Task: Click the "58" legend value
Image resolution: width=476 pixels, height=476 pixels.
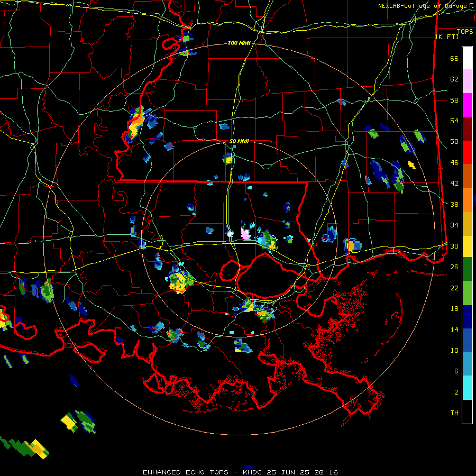Action: click(x=454, y=100)
